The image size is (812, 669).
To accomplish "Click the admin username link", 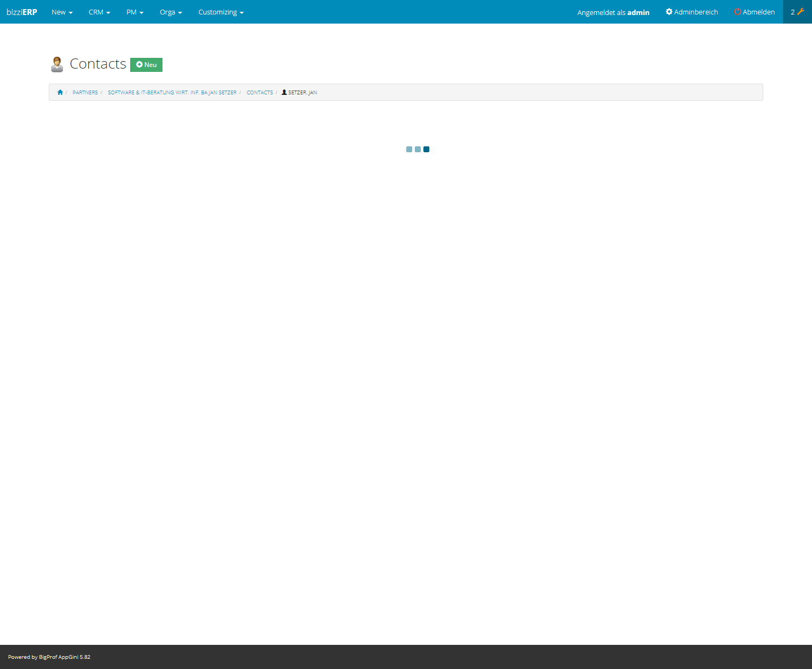I will click(638, 12).
